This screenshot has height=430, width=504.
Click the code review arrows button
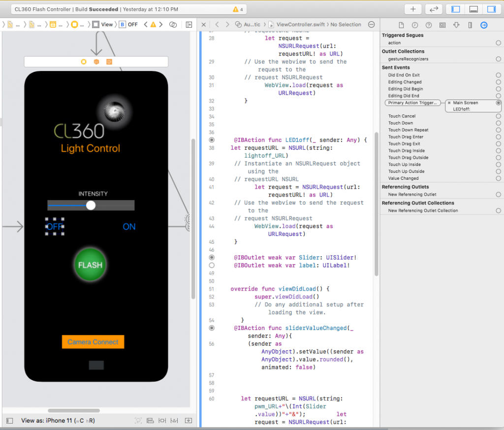pyautogui.click(x=434, y=9)
